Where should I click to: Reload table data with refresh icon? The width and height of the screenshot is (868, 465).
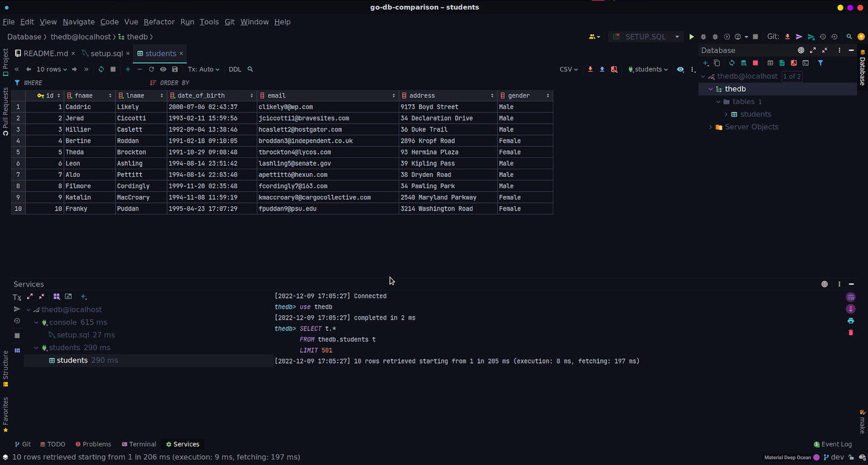coord(101,69)
